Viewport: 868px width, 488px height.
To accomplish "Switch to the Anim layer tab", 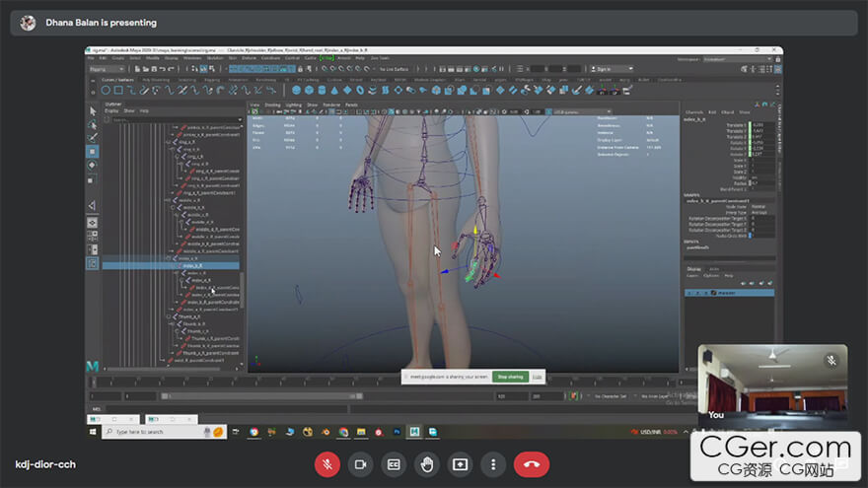I will [714, 269].
